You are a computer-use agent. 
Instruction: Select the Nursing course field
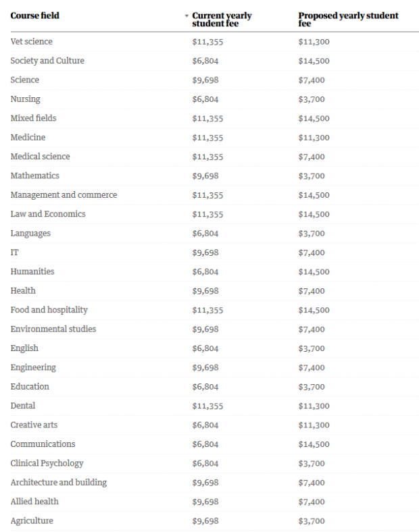[25, 99]
